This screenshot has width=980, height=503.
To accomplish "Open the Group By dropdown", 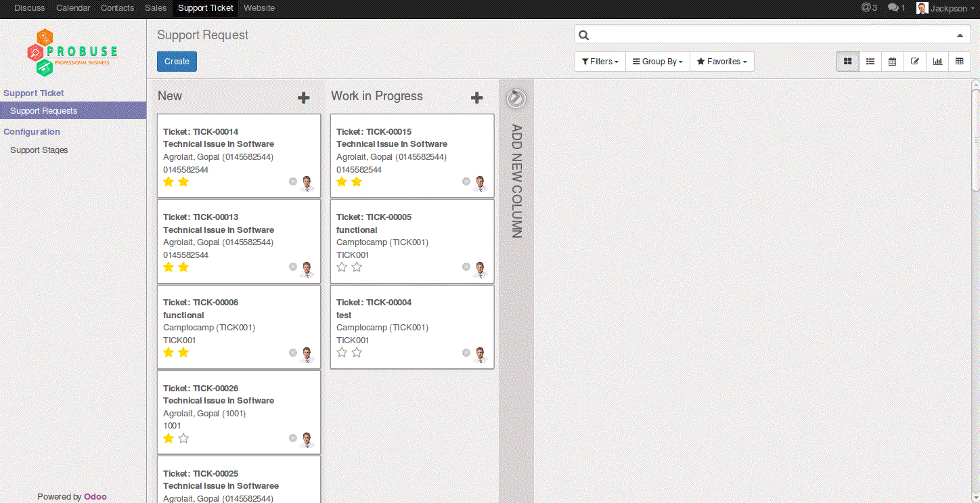I will (658, 62).
